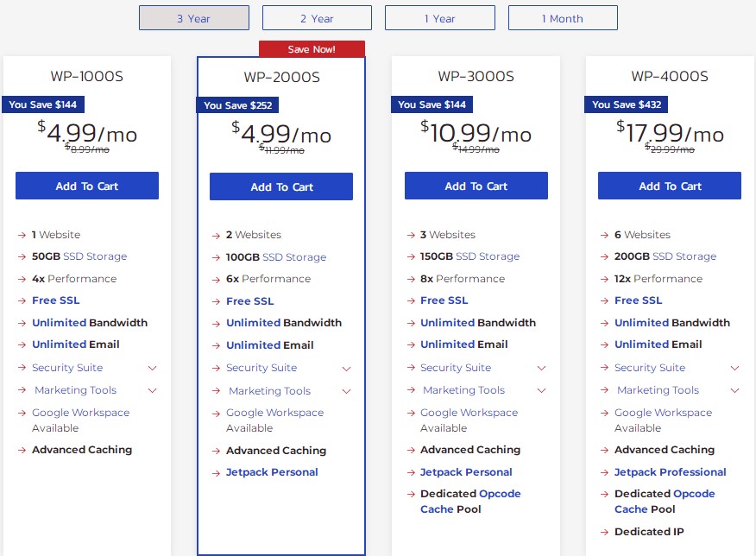The height and width of the screenshot is (556, 756).
Task: Add WP-1000S plan to cart
Action: tap(87, 186)
